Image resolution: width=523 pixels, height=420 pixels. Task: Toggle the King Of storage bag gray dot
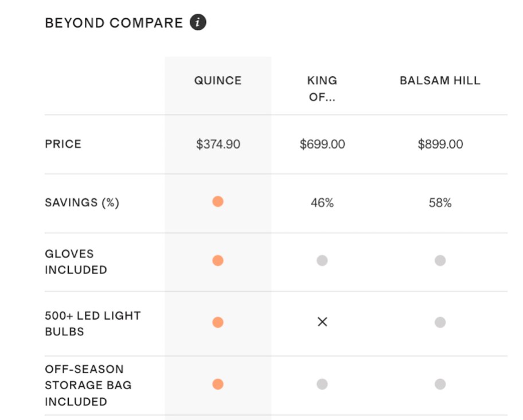click(x=322, y=385)
